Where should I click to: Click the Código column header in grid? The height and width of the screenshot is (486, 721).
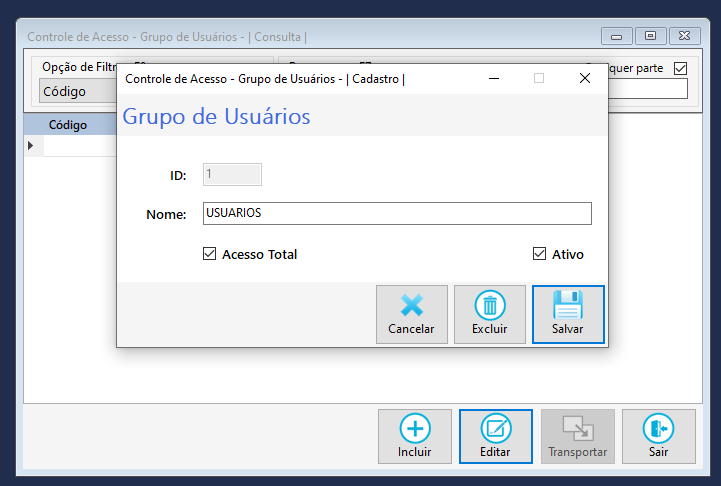click(70, 125)
